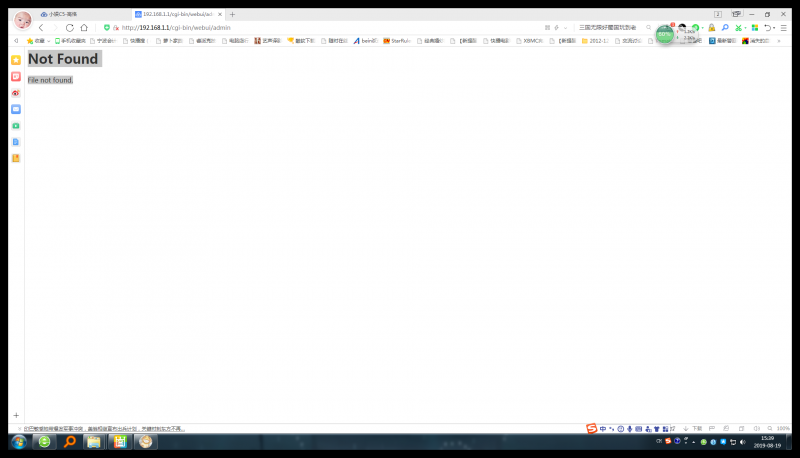Expand the undo closed-tab dropdown arrow
Screen dimensions: 800x458
[775, 28]
